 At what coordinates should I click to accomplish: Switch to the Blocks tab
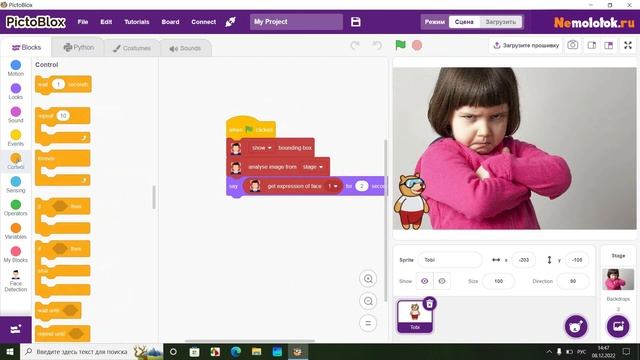click(27, 47)
